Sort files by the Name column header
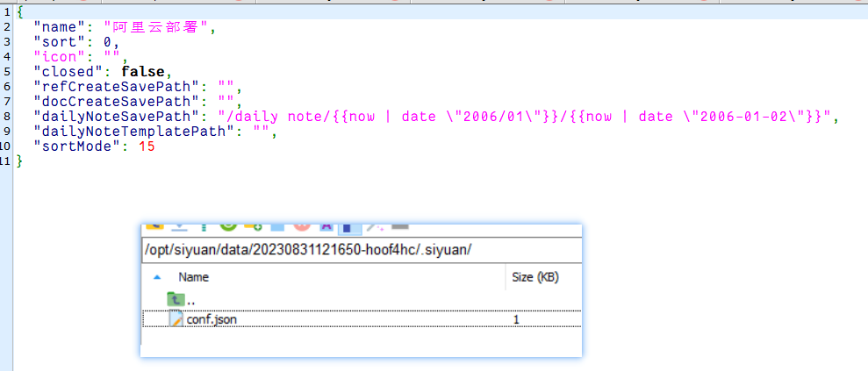Image resolution: width=868 pixels, height=371 pixels. (x=193, y=277)
